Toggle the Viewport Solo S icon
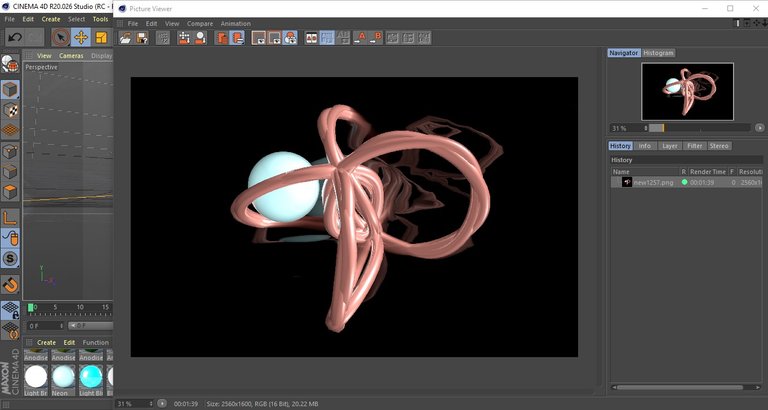768x410 pixels. coord(10,258)
